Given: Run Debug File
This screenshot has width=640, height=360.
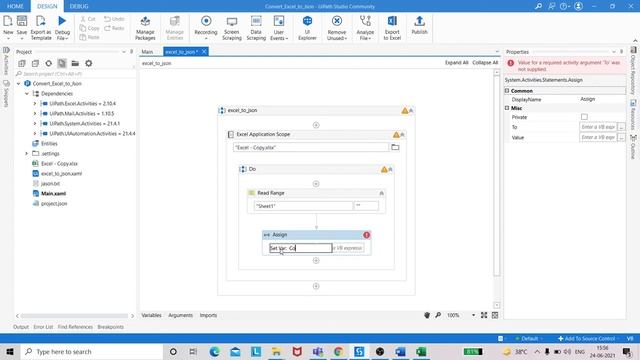Looking at the screenshot, I should pos(62,27).
